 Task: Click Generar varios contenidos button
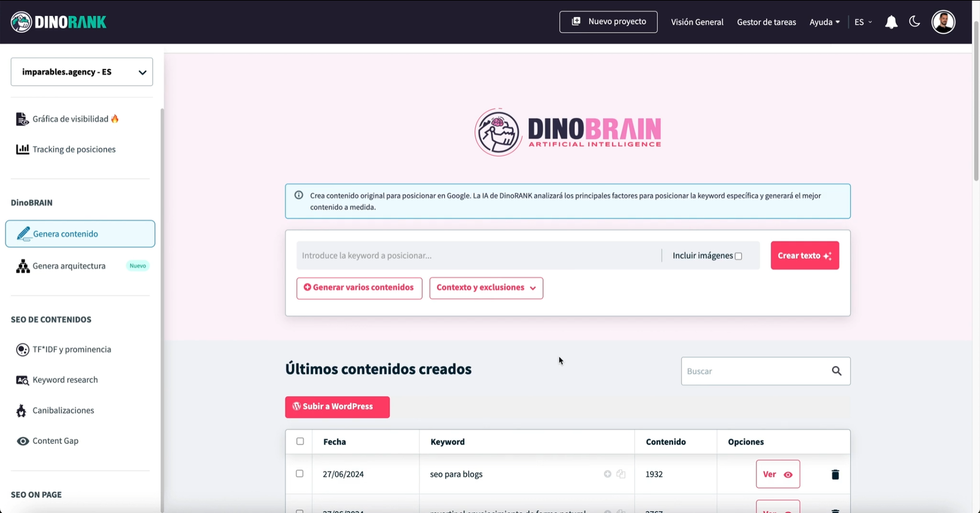(359, 287)
